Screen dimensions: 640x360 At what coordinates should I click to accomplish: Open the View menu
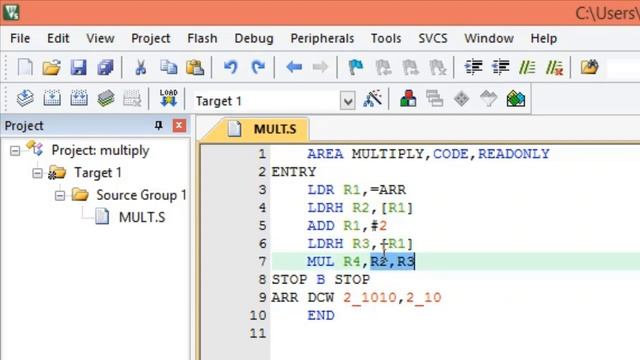(x=100, y=38)
